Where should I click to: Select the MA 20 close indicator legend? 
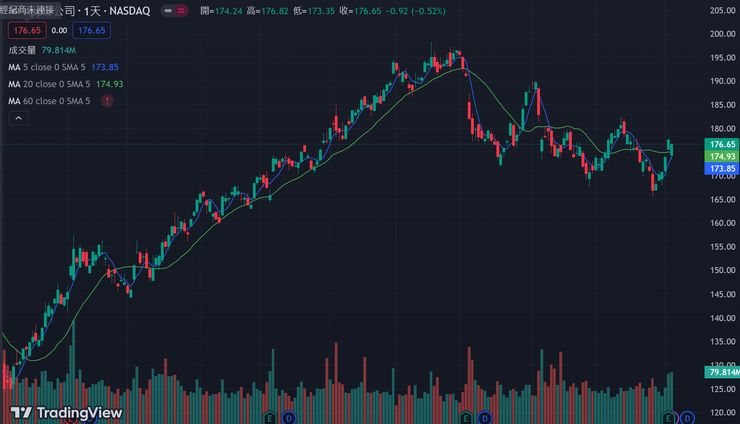50,84
